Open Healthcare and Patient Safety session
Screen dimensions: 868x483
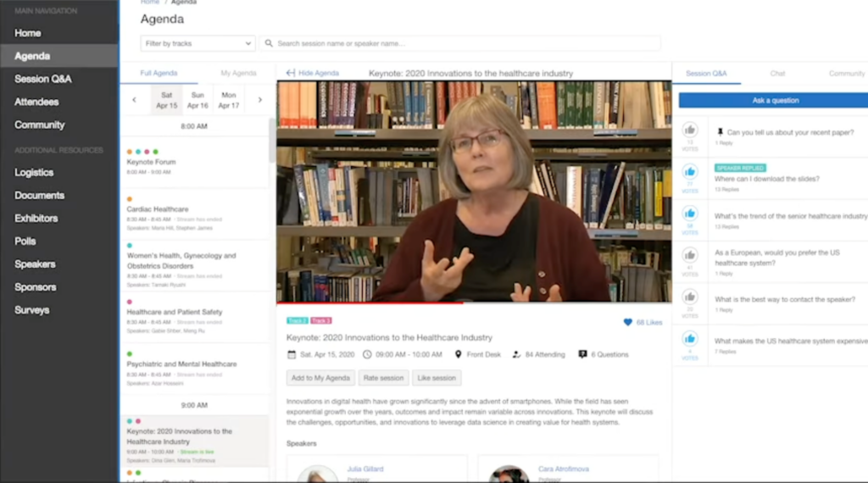(x=194, y=317)
